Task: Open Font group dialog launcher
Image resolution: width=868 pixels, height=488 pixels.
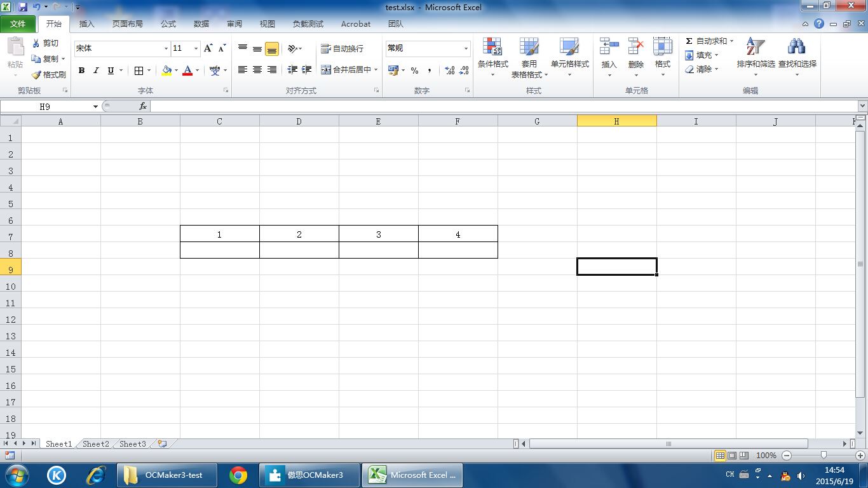Action: (x=226, y=91)
